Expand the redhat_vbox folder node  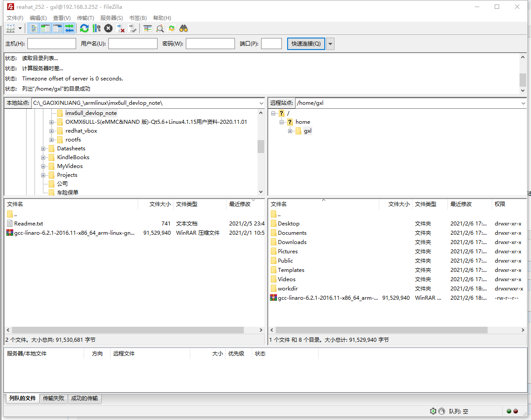click(x=51, y=131)
